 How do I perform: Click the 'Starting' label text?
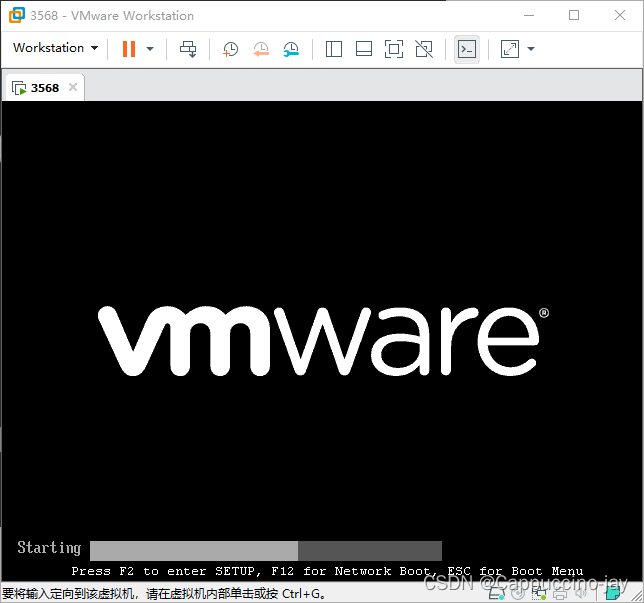click(49, 548)
